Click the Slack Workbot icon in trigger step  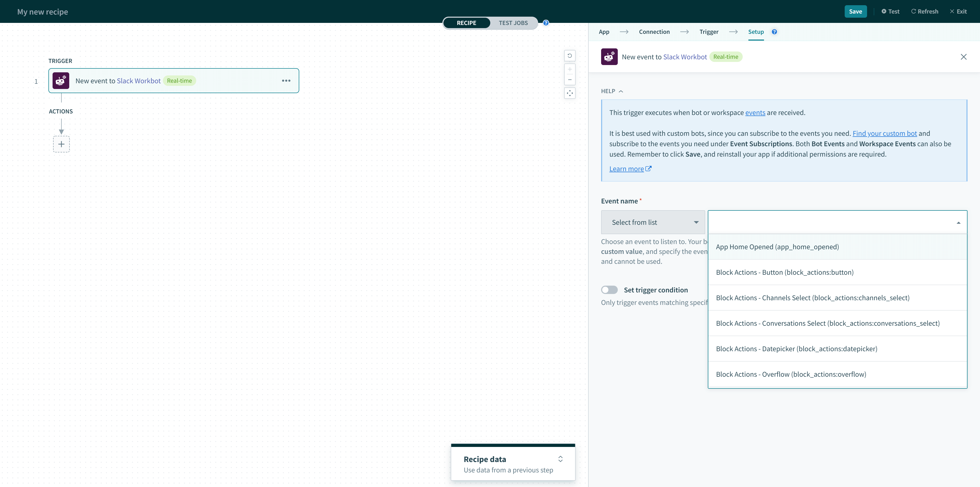(61, 81)
